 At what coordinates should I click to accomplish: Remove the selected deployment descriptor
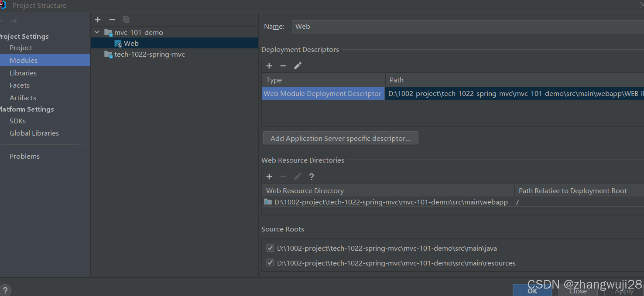pyautogui.click(x=283, y=66)
